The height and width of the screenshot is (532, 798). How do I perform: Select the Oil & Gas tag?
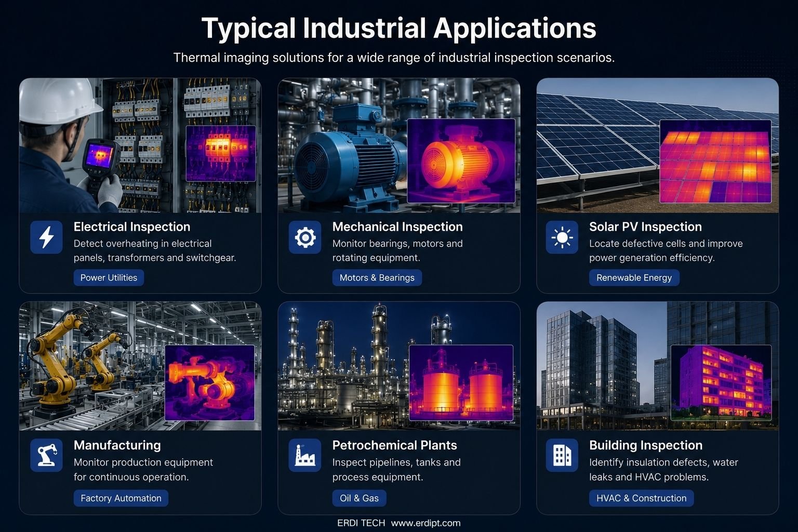pyautogui.click(x=359, y=498)
